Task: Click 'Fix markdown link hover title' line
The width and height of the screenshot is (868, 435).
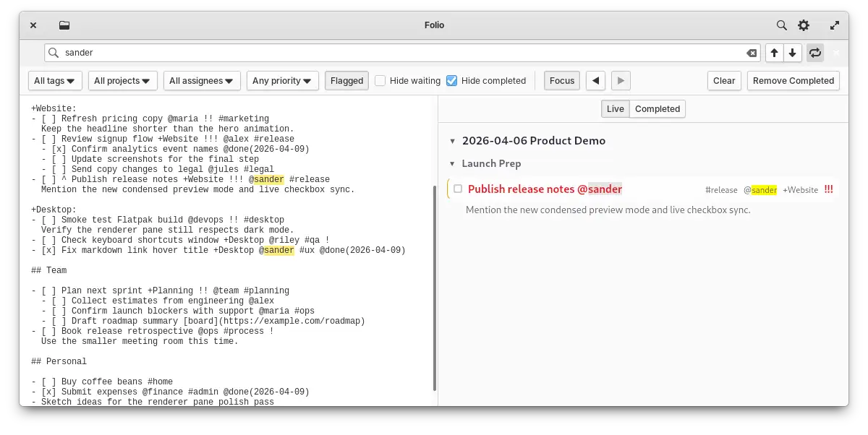Action: coord(218,250)
